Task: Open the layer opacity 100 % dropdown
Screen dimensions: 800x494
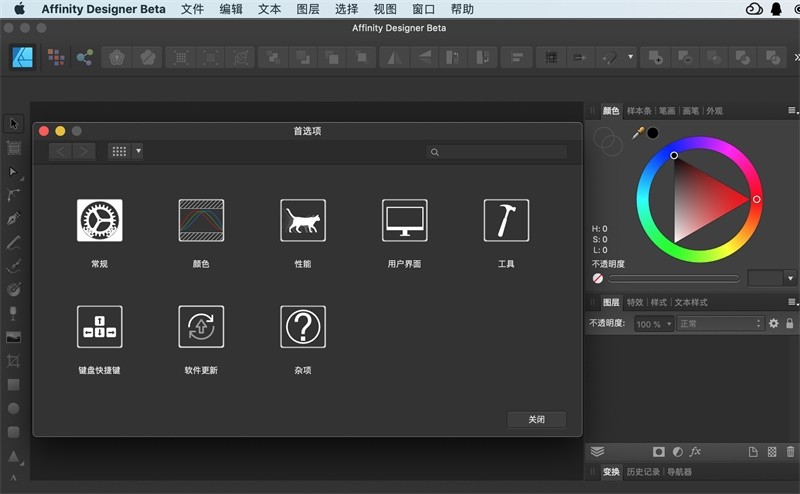Action: point(654,324)
